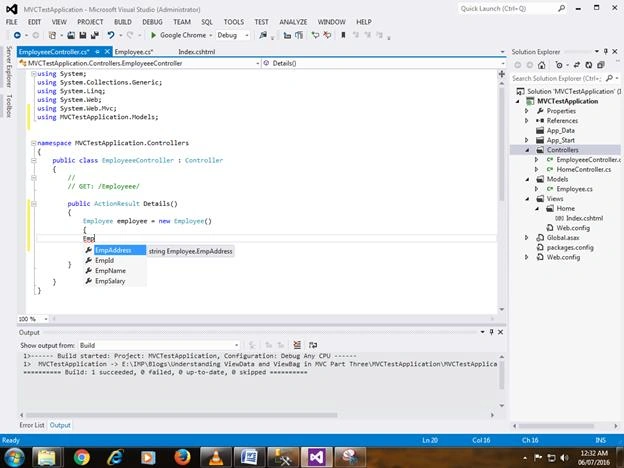This screenshot has width=624, height=468.
Task: Collapse the Details() method outline
Action: pos(34,204)
